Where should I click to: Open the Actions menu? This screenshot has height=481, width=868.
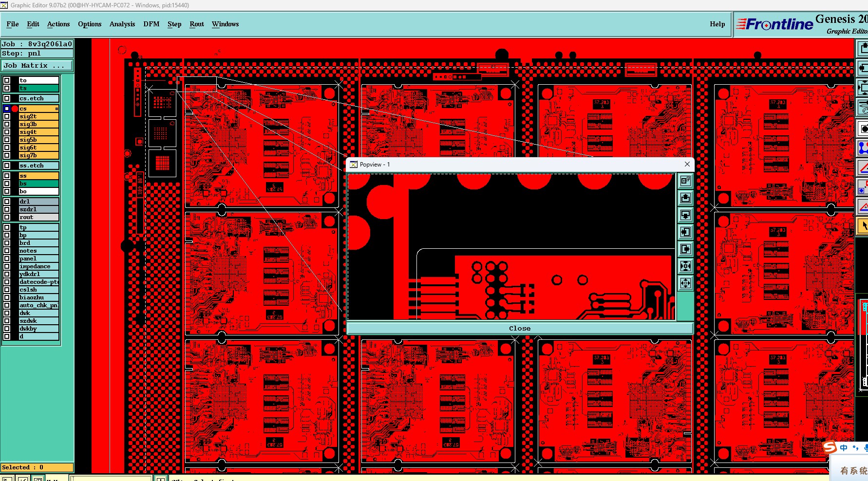[x=58, y=24]
